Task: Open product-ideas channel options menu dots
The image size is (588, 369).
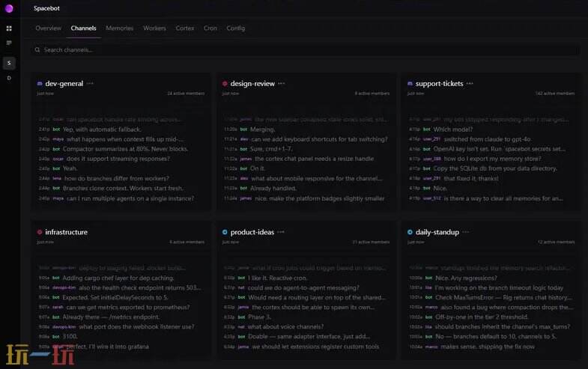Action: click(x=281, y=232)
